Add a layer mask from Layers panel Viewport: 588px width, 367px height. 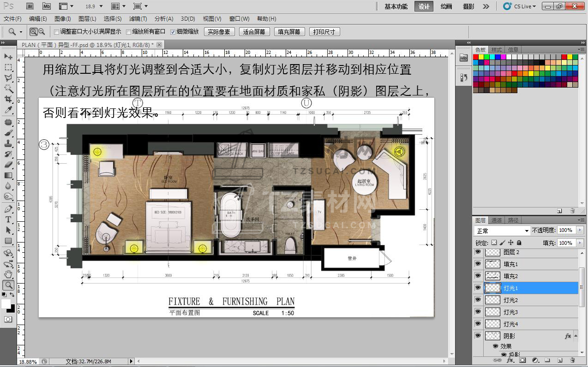pos(522,360)
